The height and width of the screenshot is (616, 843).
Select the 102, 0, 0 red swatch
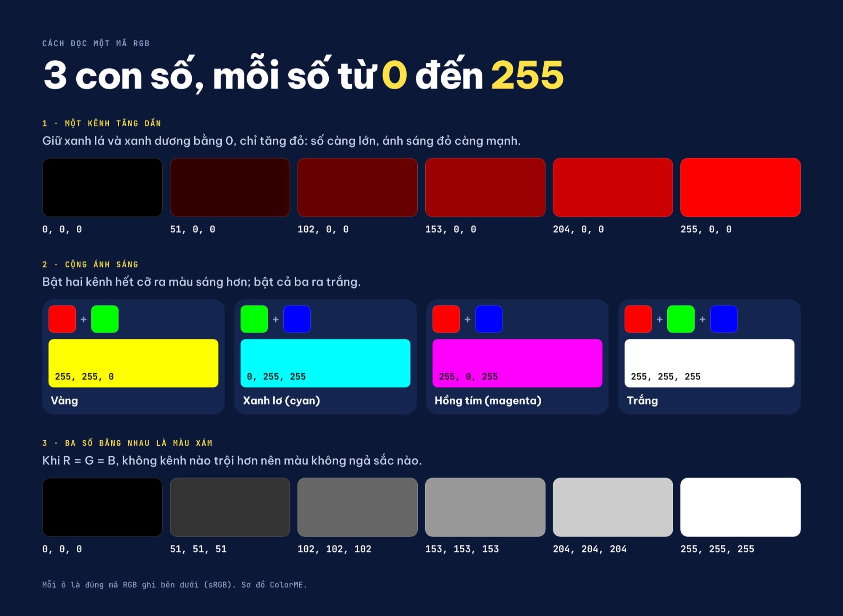pyautogui.click(x=357, y=187)
